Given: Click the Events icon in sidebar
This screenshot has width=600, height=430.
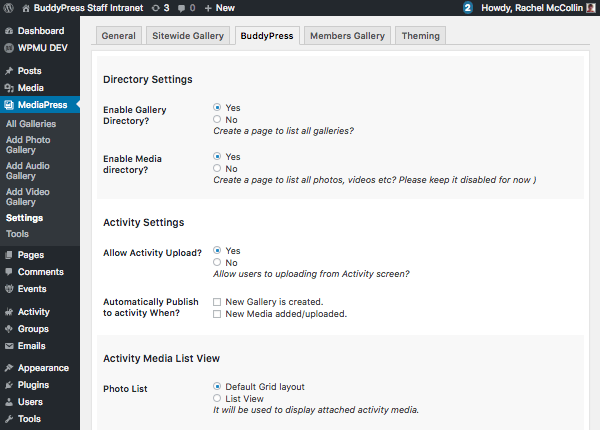Looking at the screenshot, I should (9, 289).
